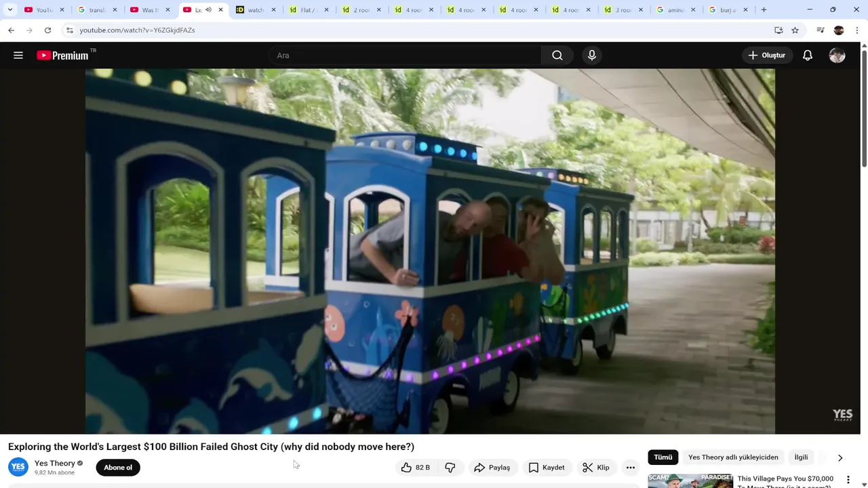Open YouTube account avatar menu
Screen dimensions: 868x488
click(x=837, y=56)
